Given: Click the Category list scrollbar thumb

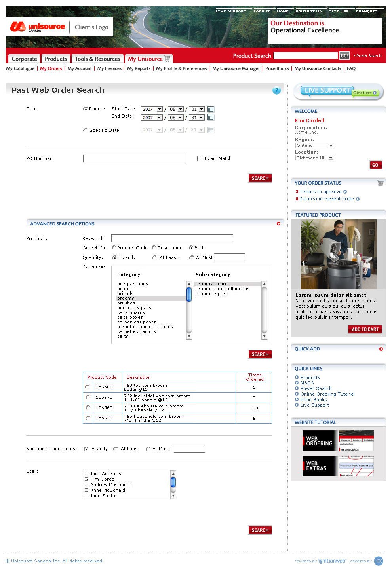Looking at the screenshot, I should [x=189, y=294].
